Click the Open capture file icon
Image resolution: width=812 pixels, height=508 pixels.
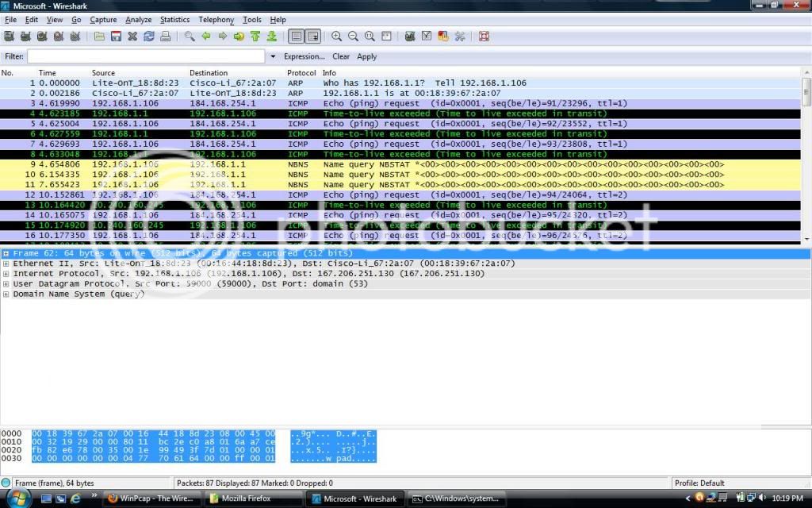[x=99, y=37]
